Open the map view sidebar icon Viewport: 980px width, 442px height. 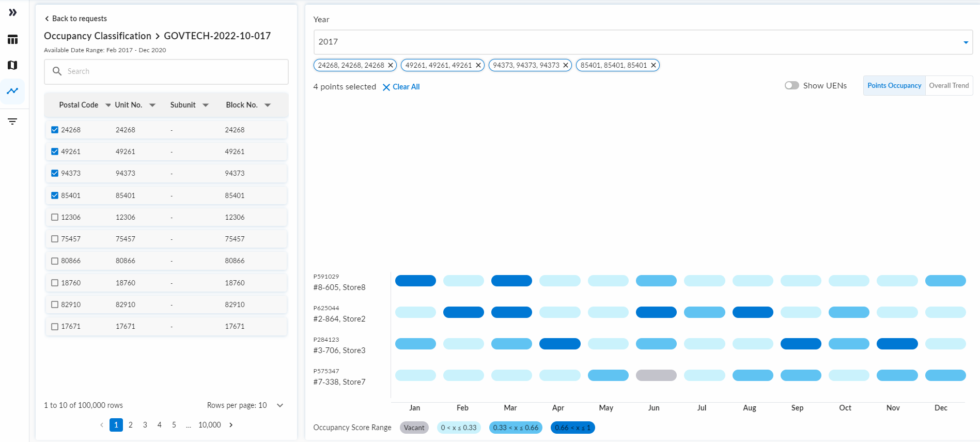(13, 65)
